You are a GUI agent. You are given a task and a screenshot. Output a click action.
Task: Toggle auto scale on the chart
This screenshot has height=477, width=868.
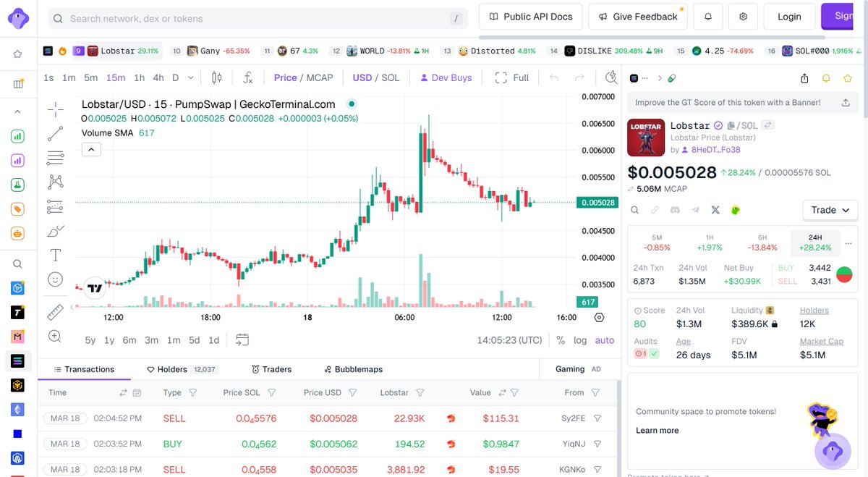point(605,340)
